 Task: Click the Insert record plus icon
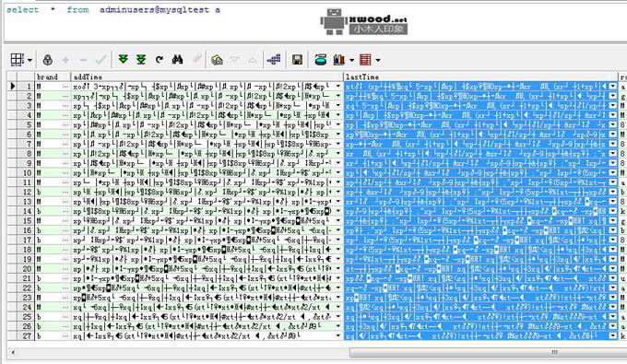click(x=65, y=60)
